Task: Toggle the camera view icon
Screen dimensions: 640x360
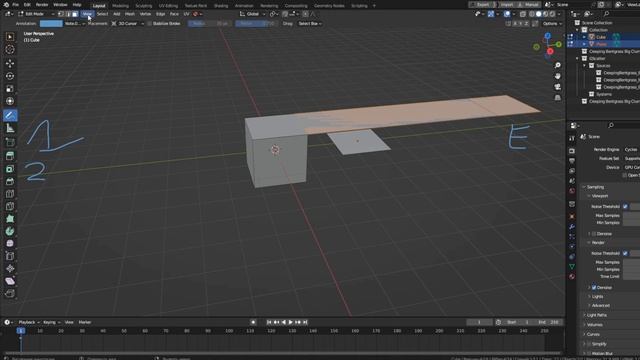Action: click(x=558, y=87)
